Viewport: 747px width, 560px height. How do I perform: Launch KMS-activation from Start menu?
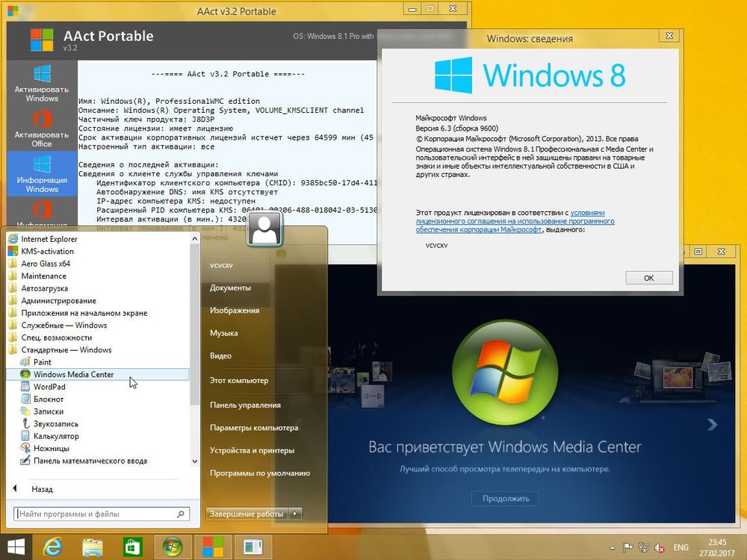[x=47, y=252]
